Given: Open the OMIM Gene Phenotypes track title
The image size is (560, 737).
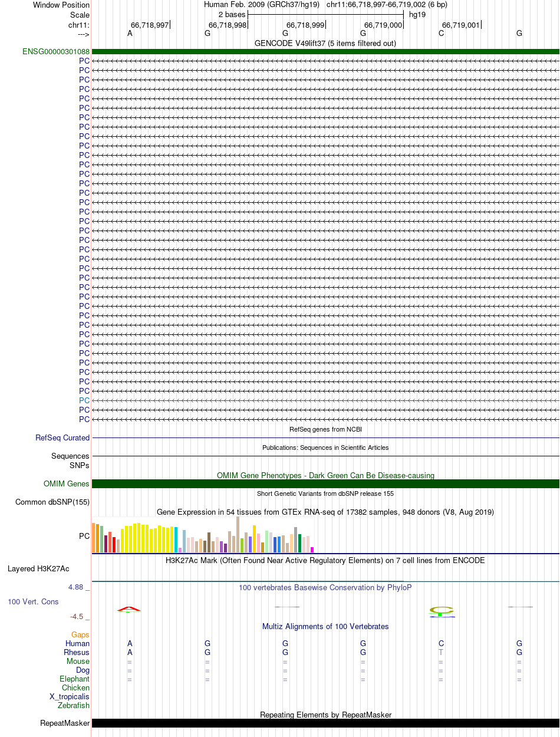Looking at the screenshot, I should click(x=325, y=475).
